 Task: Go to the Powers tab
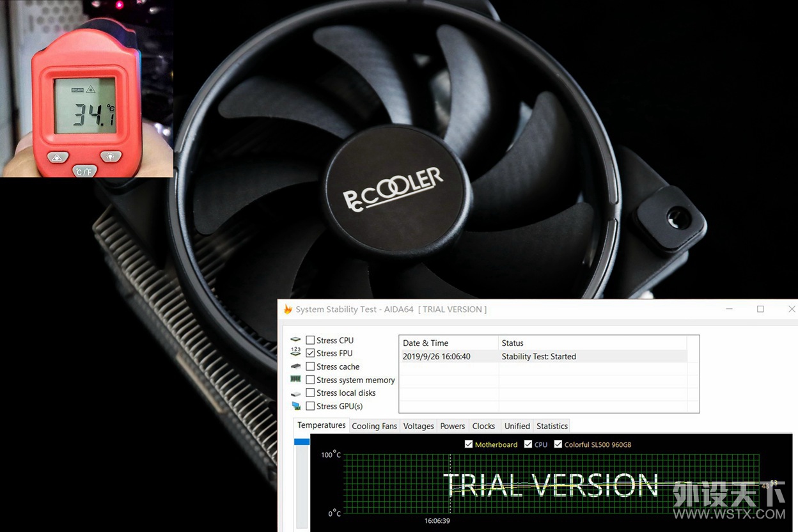point(453,426)
